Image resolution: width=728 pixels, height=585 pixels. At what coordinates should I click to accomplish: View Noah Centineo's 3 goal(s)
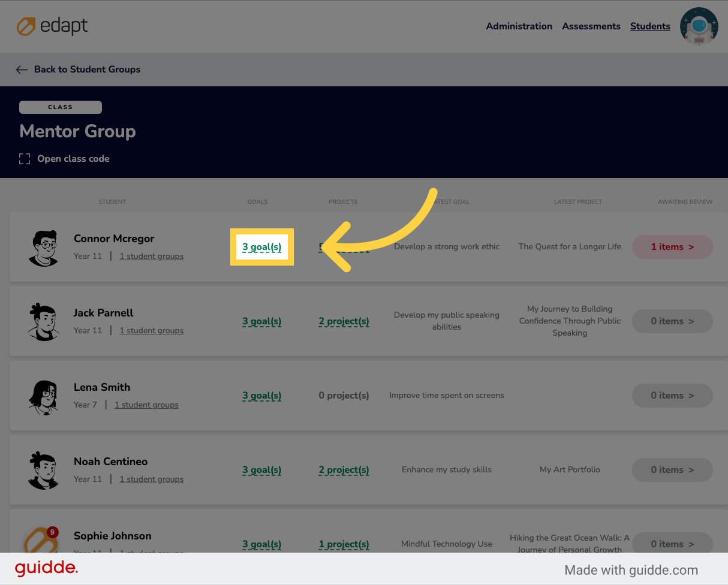click(262, 470)
